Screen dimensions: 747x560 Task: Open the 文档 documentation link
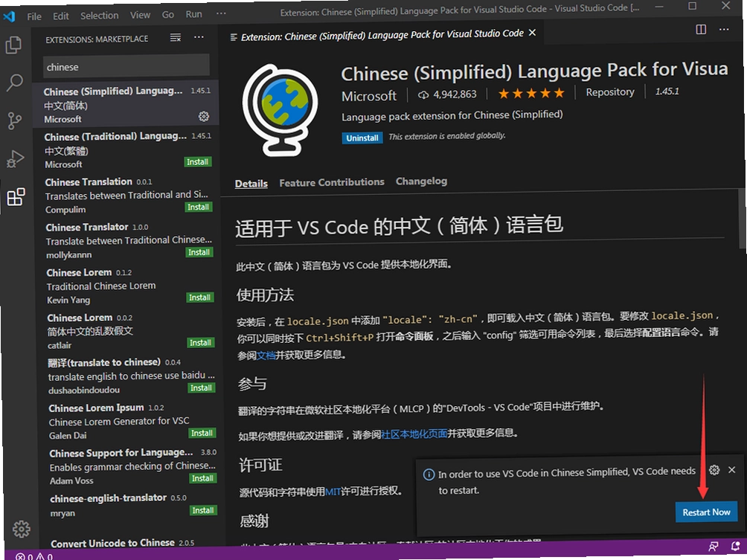266,355
